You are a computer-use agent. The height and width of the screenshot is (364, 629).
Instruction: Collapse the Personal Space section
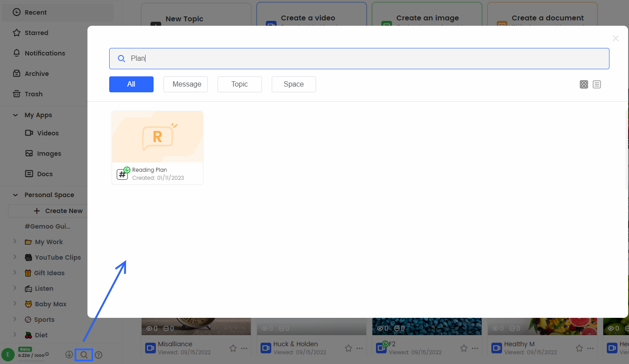pos(16,195)
